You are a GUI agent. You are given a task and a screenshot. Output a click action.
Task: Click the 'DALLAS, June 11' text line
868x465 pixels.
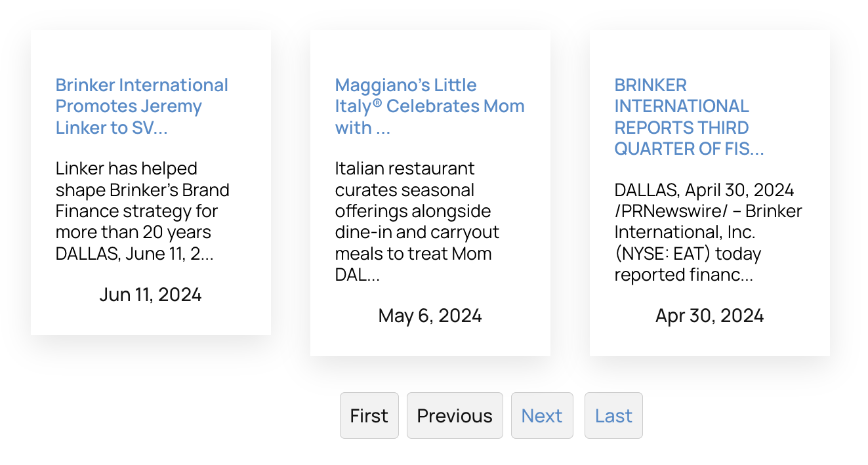click(x=134, y=253)
